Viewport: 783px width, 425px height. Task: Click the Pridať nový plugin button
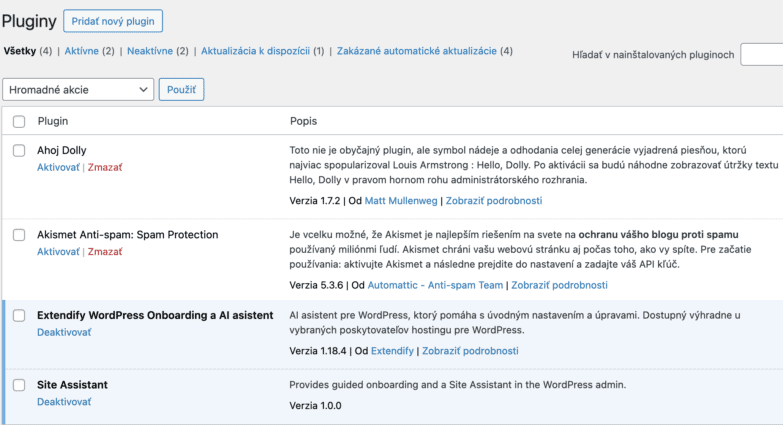[x=113, y=21]
